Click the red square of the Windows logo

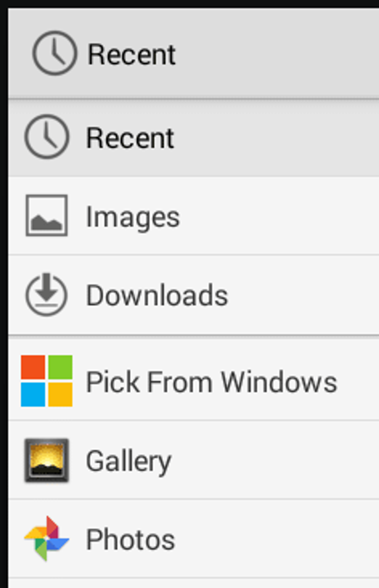pos(33,367)
